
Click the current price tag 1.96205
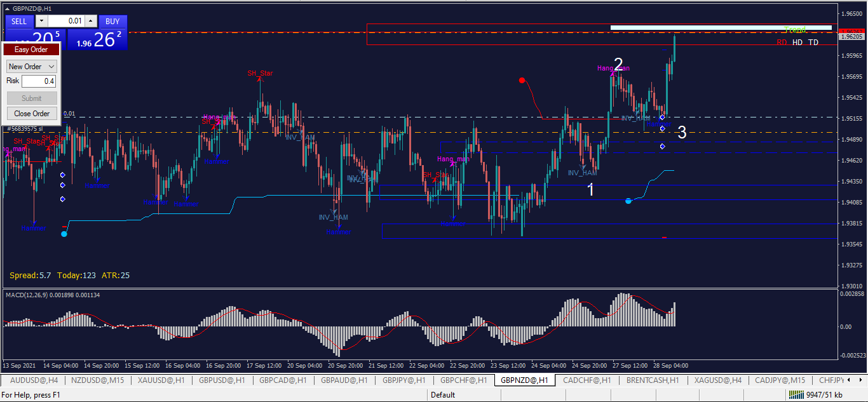pyautogui.click(x=851, y=37)
